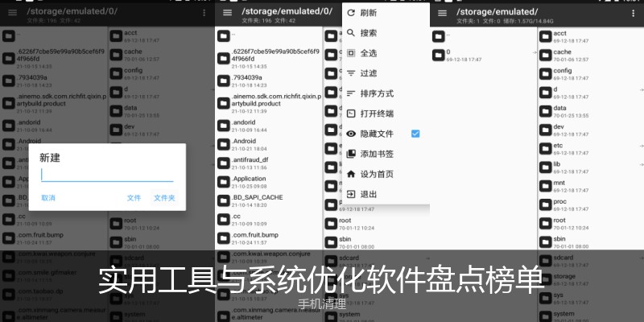Viewport: 644px width, 322px height.
Task: Open .ainemo.sdk.com.richfit.qixin folder in middle screenshot
Action: click(269, 103)
